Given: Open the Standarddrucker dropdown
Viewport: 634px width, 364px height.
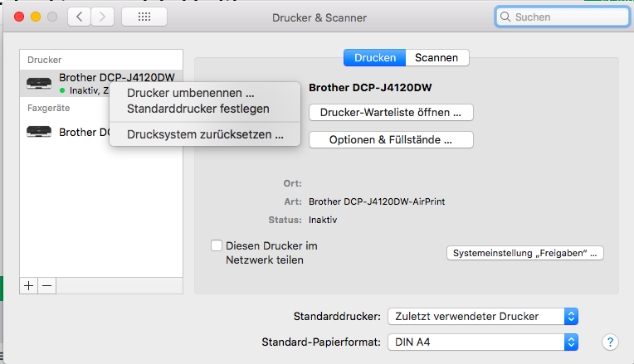Looking at the screenshot, I should click(x=483, y=317).
